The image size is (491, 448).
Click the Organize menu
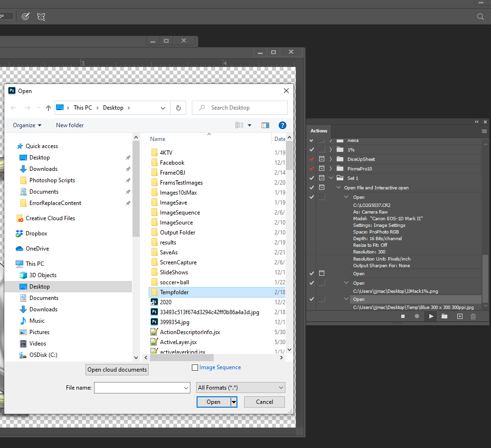(27, 125)
